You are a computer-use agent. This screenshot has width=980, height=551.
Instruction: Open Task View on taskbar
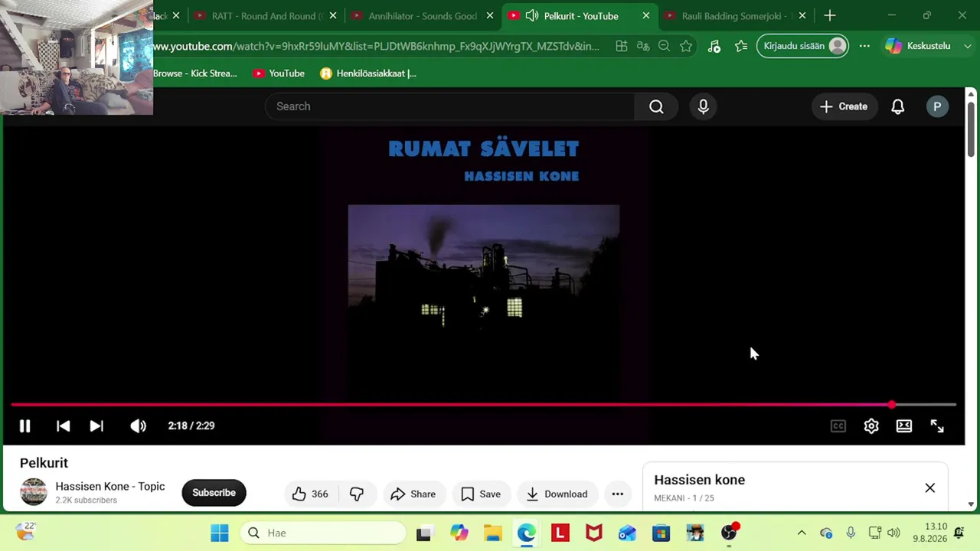(423, 533)
